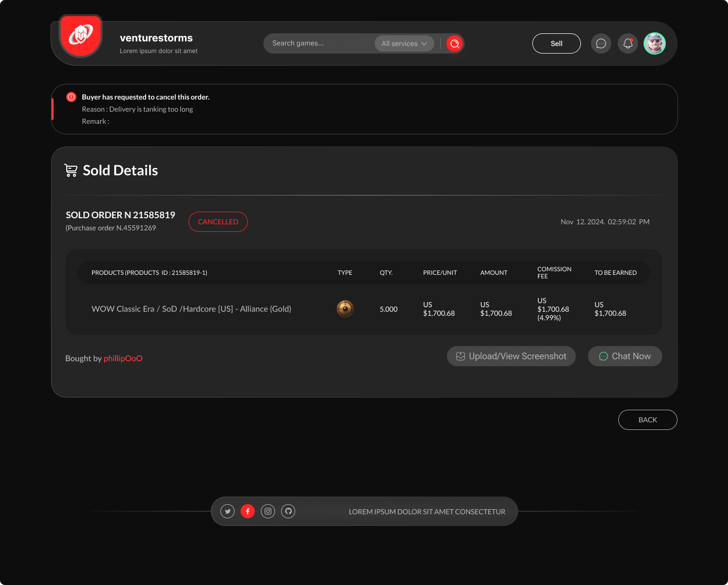This screenshot has width=728, height=585.
Task: Expand the All services dropdown
Action: [404, 43]
